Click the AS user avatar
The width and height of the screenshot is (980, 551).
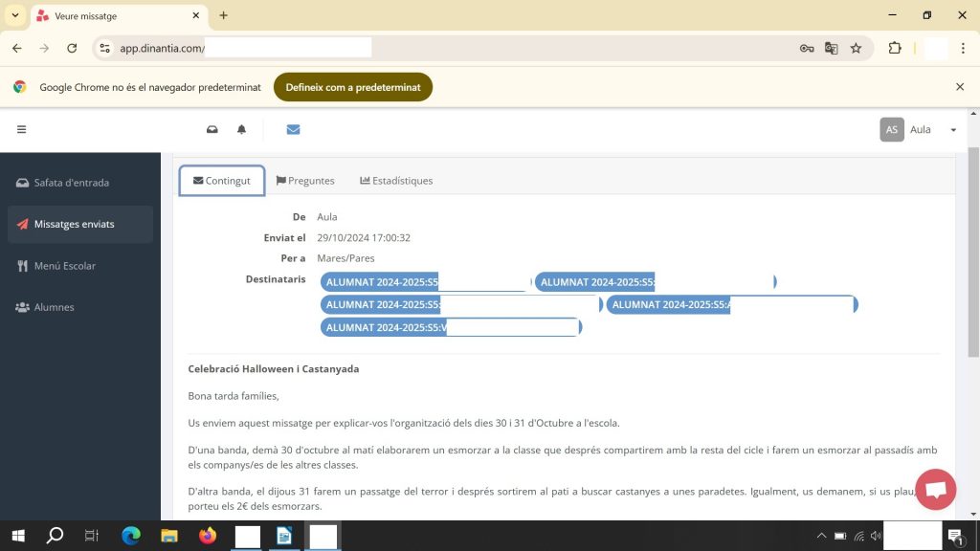tap(891, 130)
